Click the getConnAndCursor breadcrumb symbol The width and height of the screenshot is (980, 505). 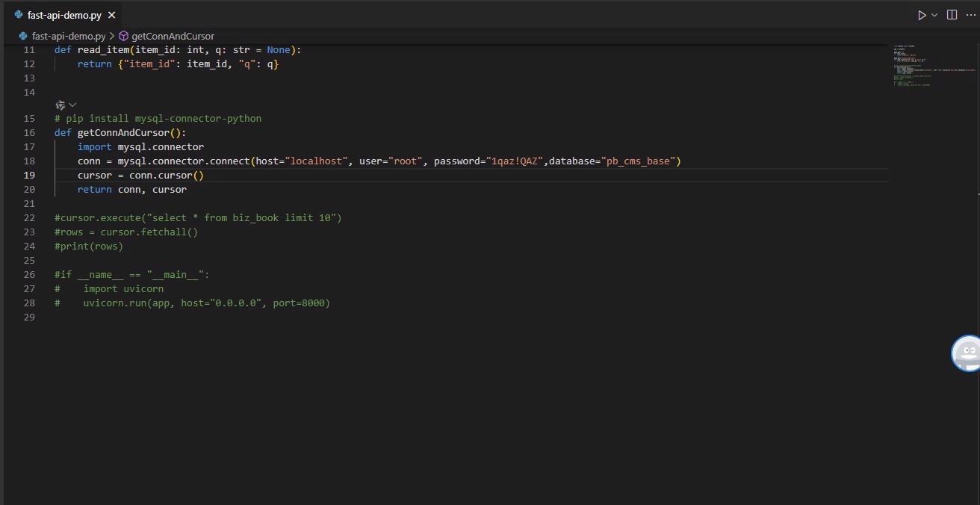[173, 36]
